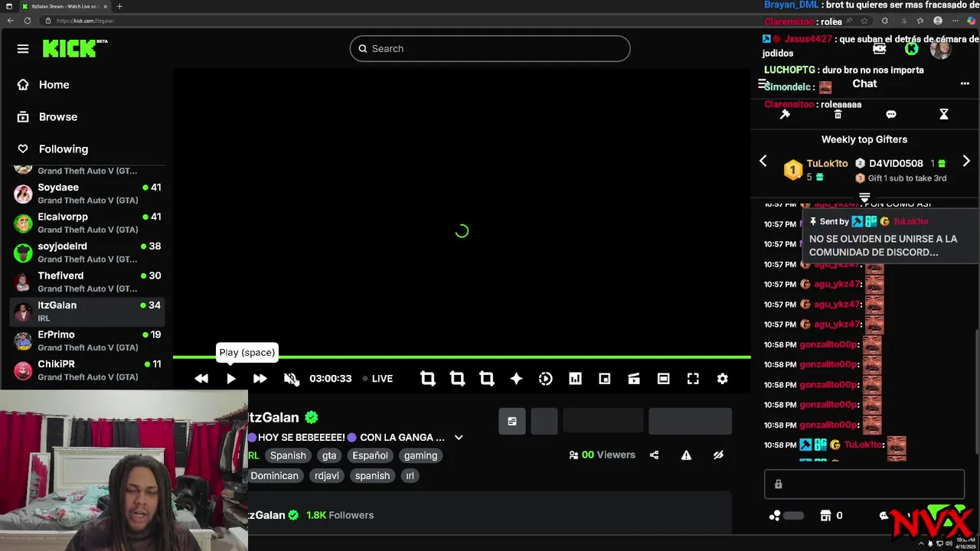Select ItzGalan channel in sidebar
The height and width of the screenshot is (551, 980).
coord(87,311)
